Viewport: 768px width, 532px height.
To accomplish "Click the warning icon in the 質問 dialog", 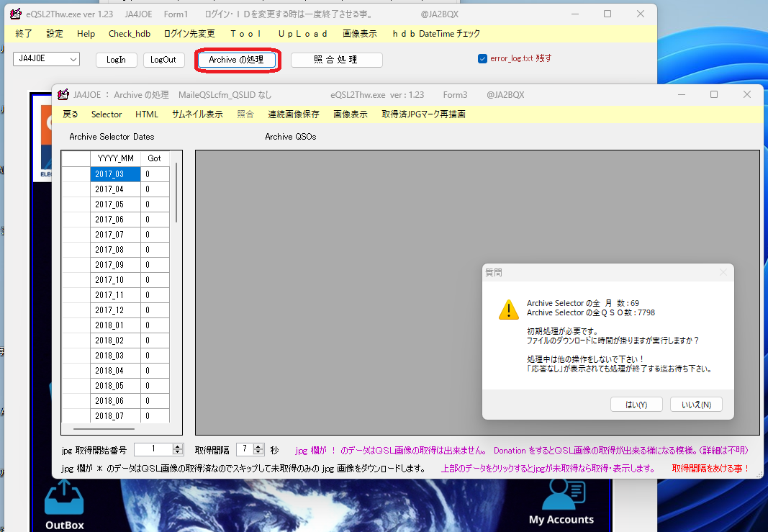I will tap(509, 310).
